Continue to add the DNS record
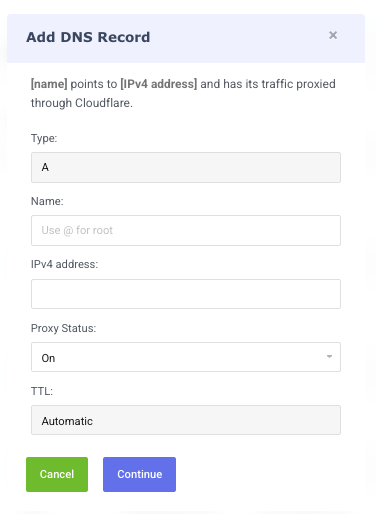The height and width of the screenshot is (514, 376). [x=139, y=474]
